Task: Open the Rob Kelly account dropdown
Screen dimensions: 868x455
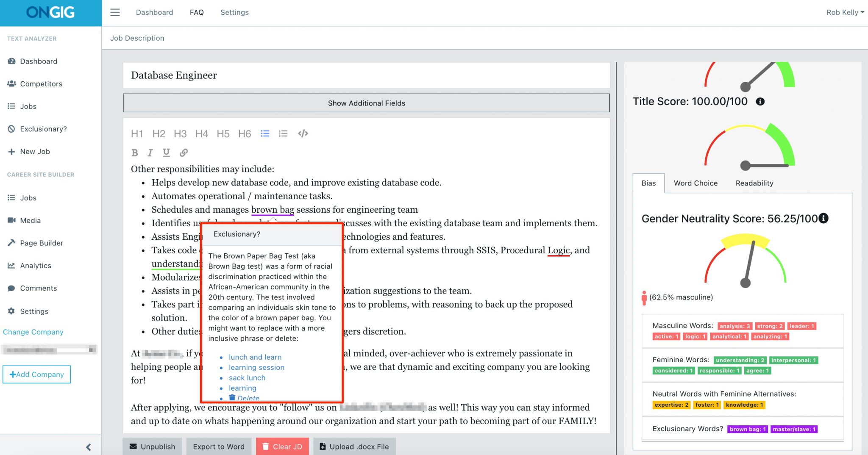Action: coord(845,12)
